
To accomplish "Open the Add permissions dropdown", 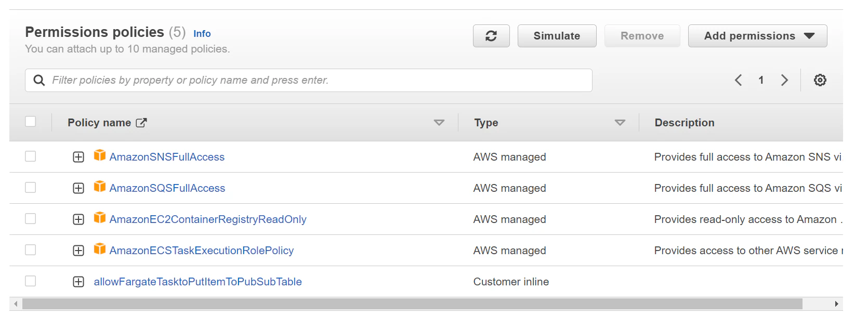I will point(757,36).
